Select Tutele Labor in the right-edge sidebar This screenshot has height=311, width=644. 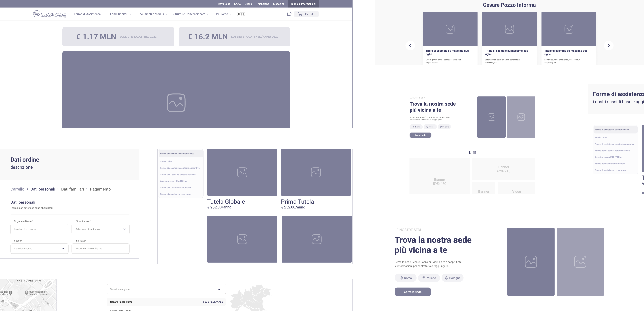pos(601,137)
